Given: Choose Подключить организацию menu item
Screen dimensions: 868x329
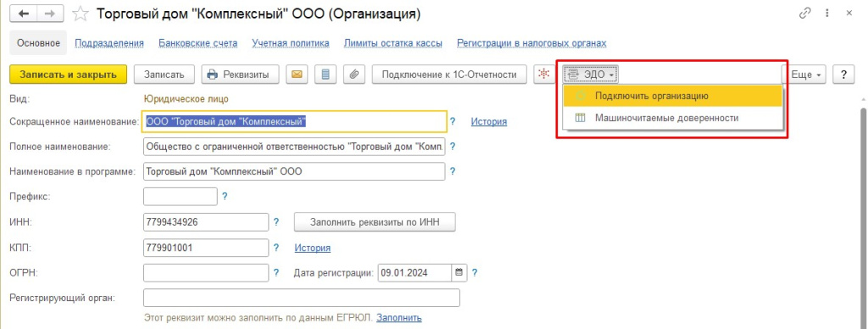Looking at the screenshot, I should [672, 95].
